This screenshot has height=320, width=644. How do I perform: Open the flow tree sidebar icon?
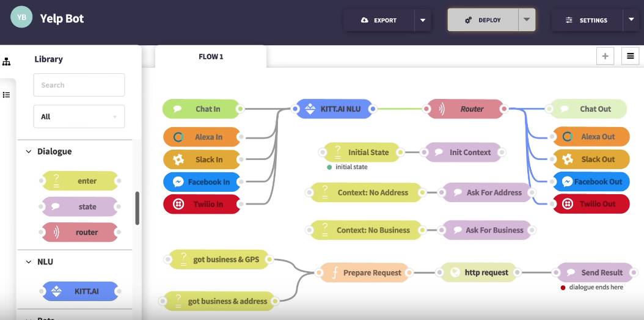[7, 62]
